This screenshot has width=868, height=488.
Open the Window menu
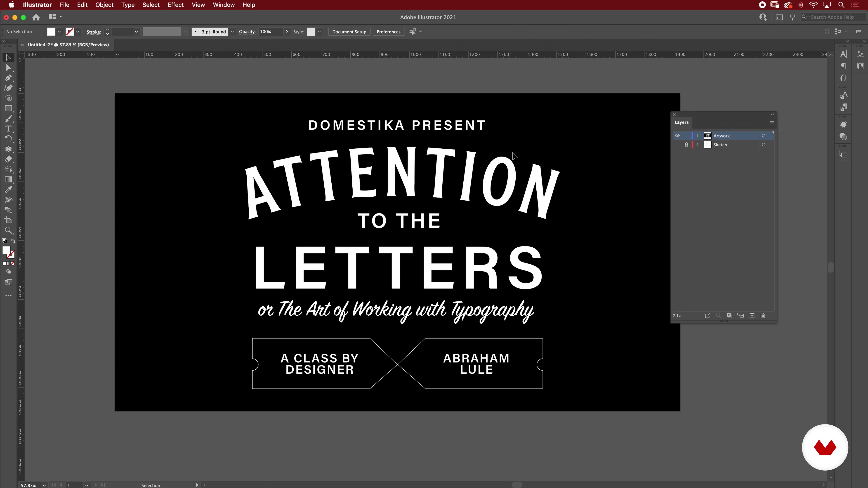223,5
